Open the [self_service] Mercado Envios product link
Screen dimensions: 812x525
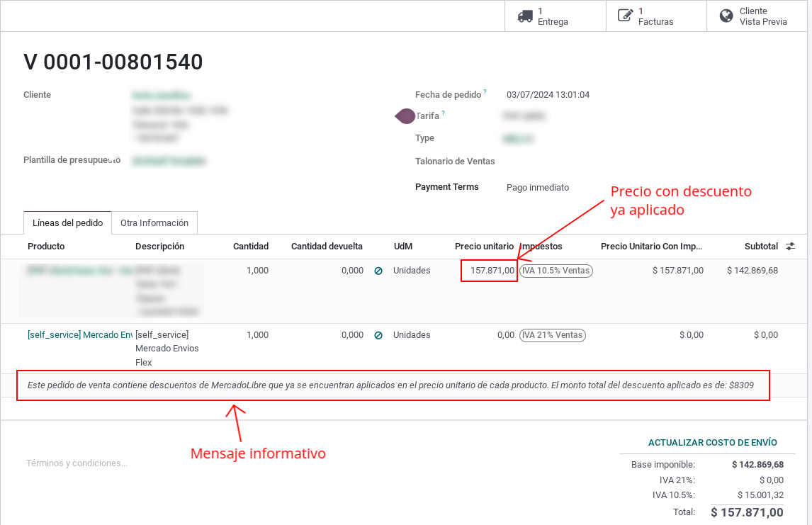click(x=80, y=335)
